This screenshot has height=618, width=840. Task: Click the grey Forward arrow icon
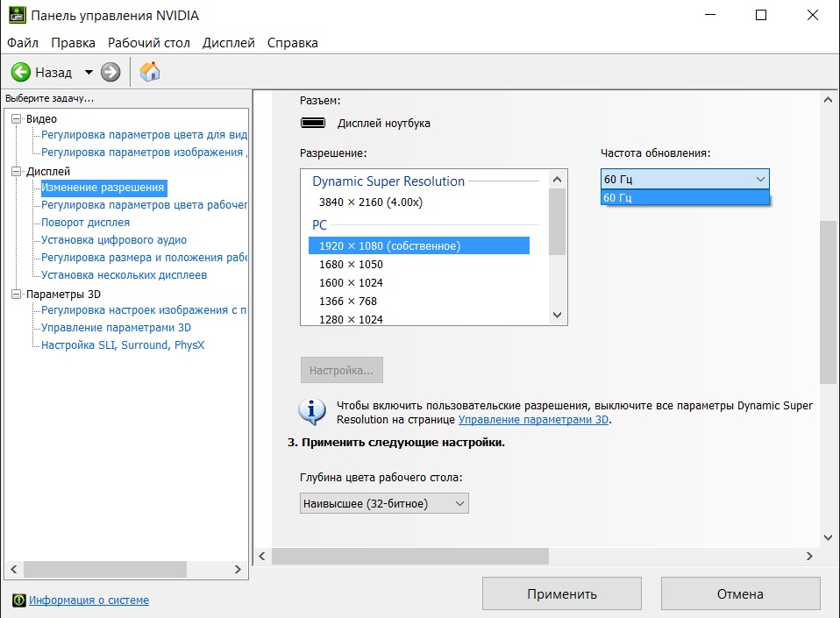click(110, 72)
